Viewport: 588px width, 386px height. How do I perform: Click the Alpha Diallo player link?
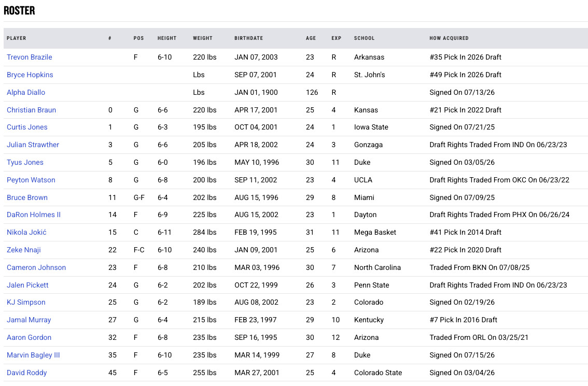point(26,93)
